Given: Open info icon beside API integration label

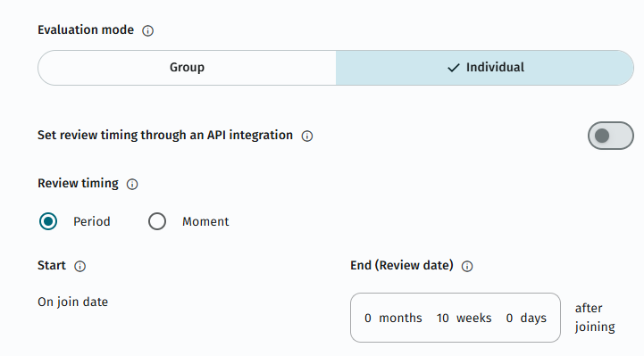Looking at the screenshot, I should pyautogui.click(x=307, y=136).
